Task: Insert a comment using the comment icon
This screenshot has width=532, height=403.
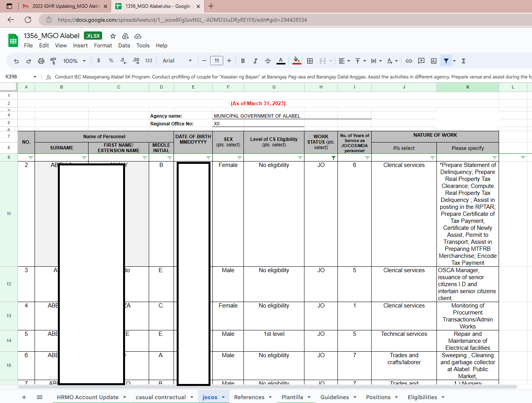Action: [x=421, y=61]
